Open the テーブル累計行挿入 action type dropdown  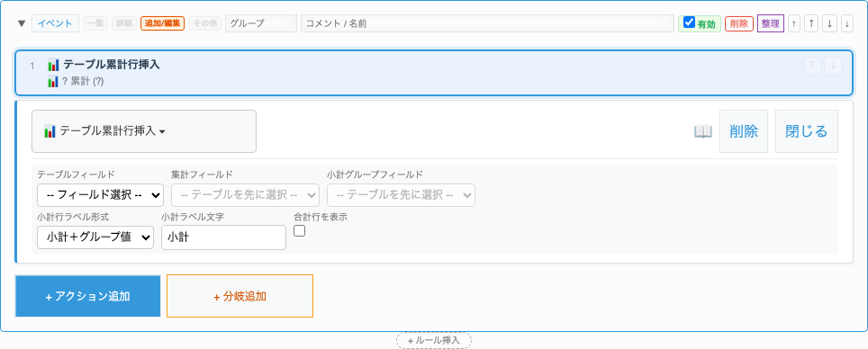[x=144, y=131]
